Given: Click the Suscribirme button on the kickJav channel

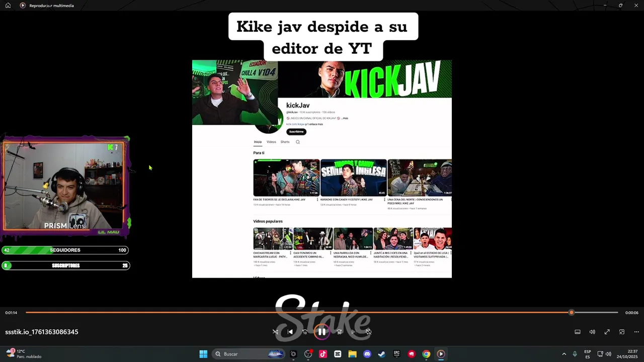Looking at the screenshot, I should (296, 132).
